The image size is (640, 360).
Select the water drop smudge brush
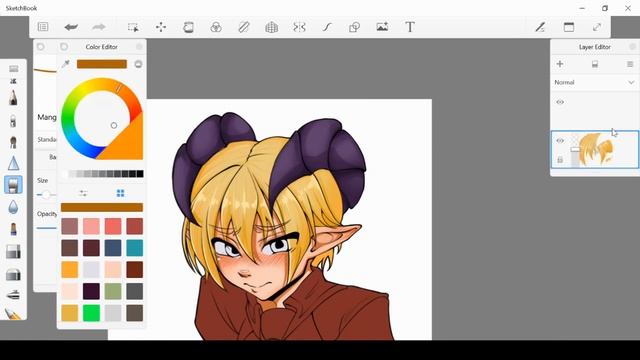click(13, 207)
